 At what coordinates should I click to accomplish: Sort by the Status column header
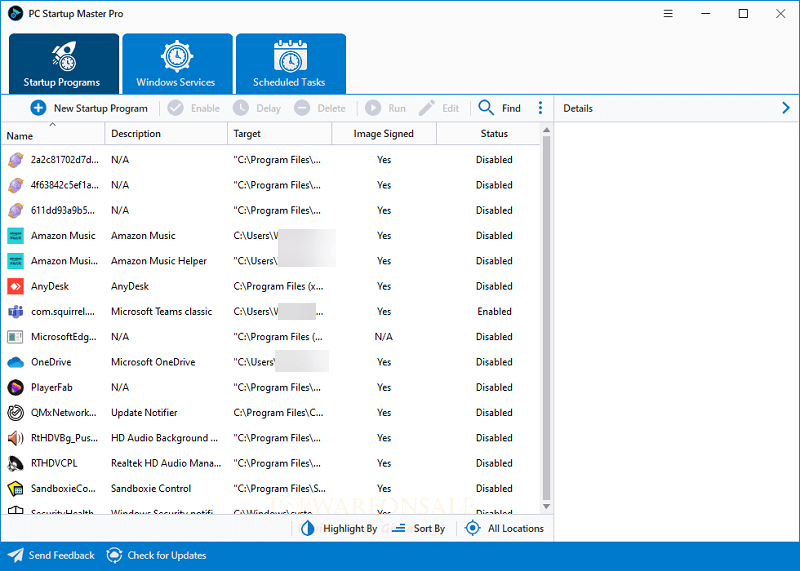point(488,134)
